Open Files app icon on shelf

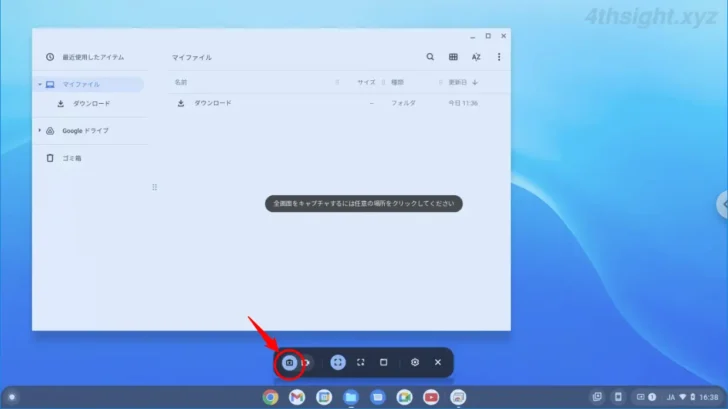point(351,397)
